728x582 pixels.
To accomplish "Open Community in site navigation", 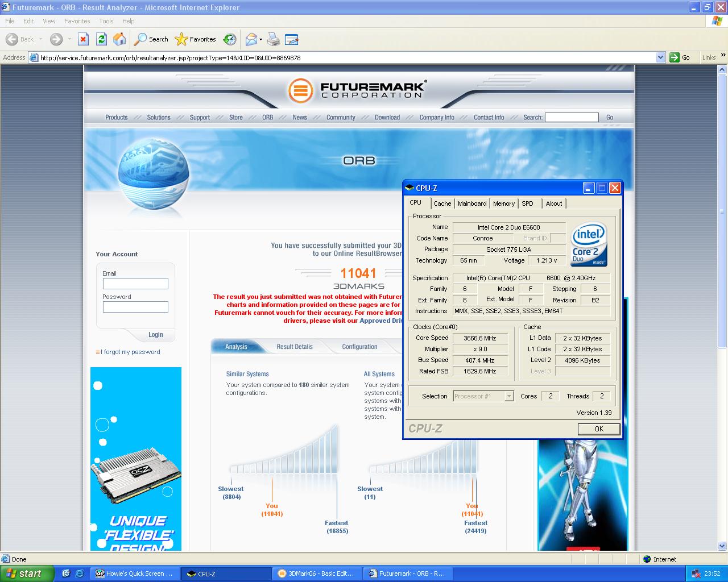I will (341, 117).
